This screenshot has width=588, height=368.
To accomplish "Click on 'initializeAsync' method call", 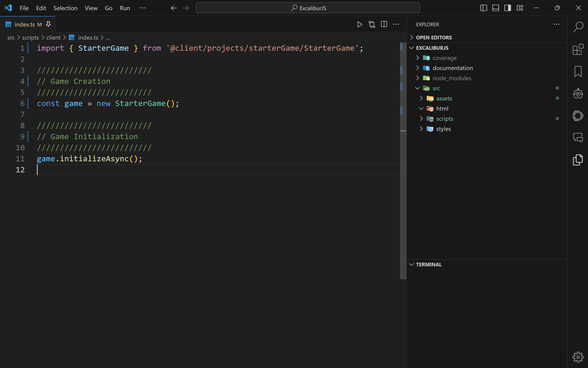I will point(94,159).
